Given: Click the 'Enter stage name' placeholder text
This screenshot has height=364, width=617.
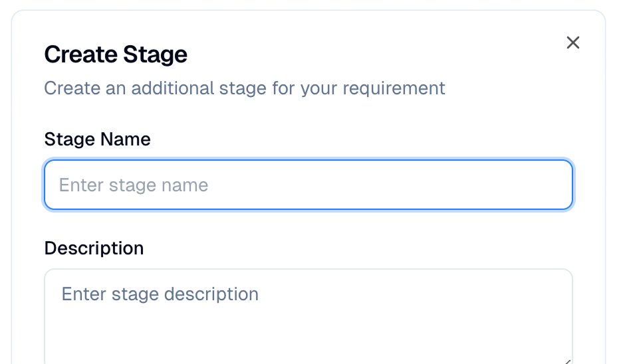Looking at the screenshot, I should click(134, 185).
